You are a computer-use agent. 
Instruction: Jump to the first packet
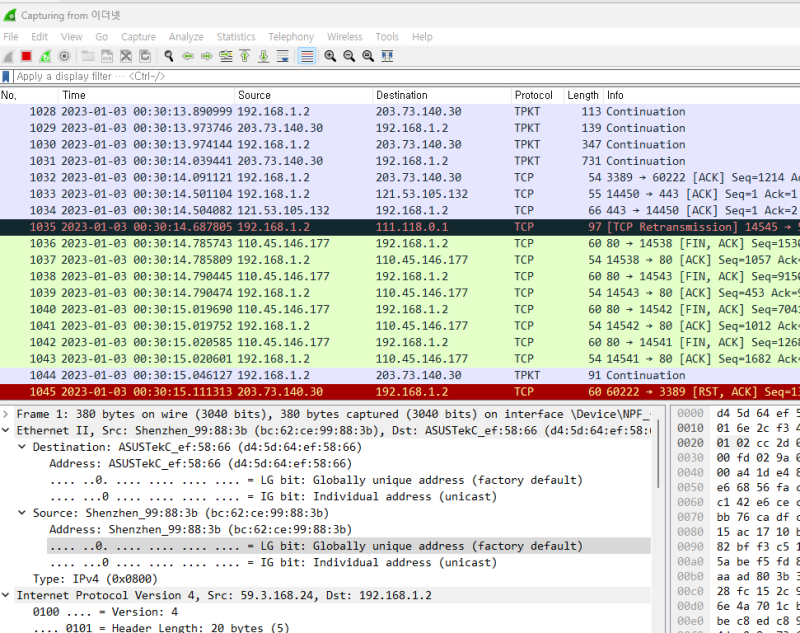click(245, 56)
